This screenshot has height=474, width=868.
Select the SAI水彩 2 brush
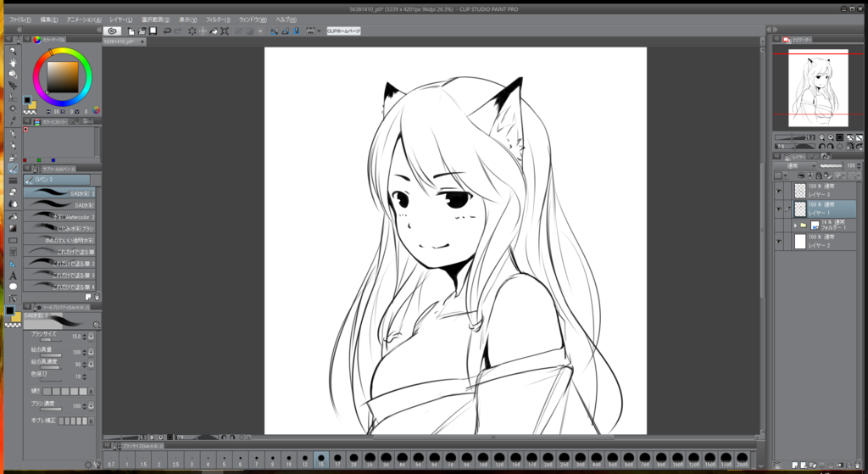pyautogui.click(x=59, y=193)
